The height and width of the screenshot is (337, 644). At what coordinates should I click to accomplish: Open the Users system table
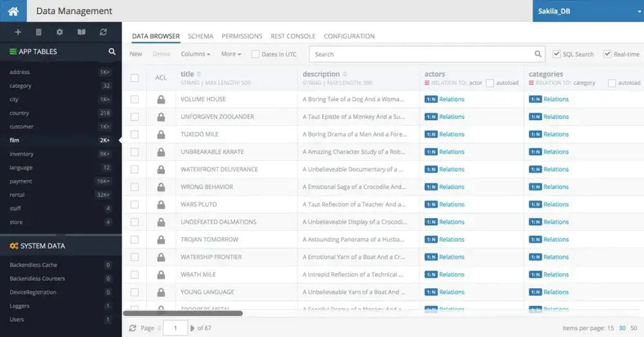click(61, 320)
